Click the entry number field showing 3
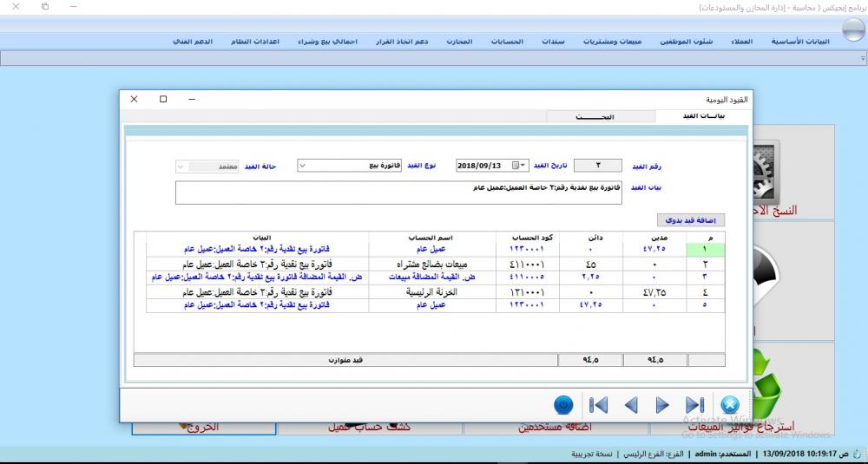 click(598, 166)
